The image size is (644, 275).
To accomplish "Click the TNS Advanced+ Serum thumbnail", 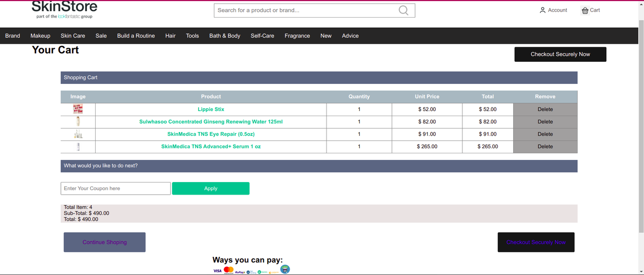I will 78,147.
